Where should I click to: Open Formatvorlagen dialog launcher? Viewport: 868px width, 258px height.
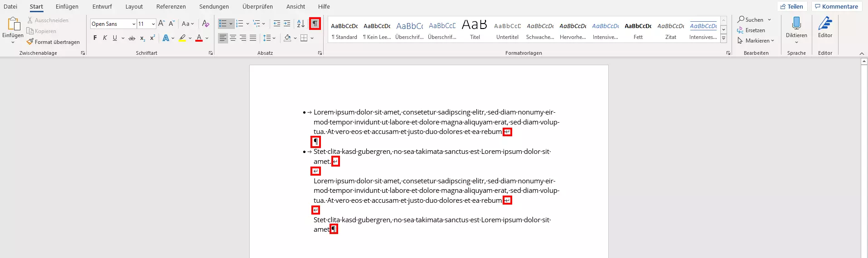728,53
